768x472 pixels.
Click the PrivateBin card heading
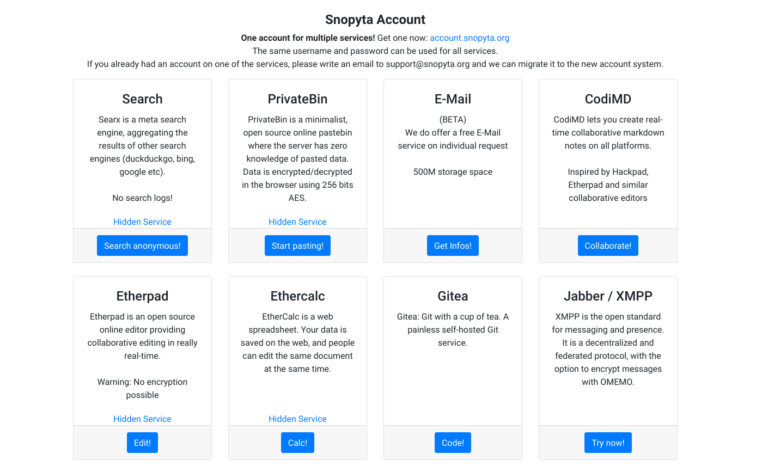click(x=297, y=99)
